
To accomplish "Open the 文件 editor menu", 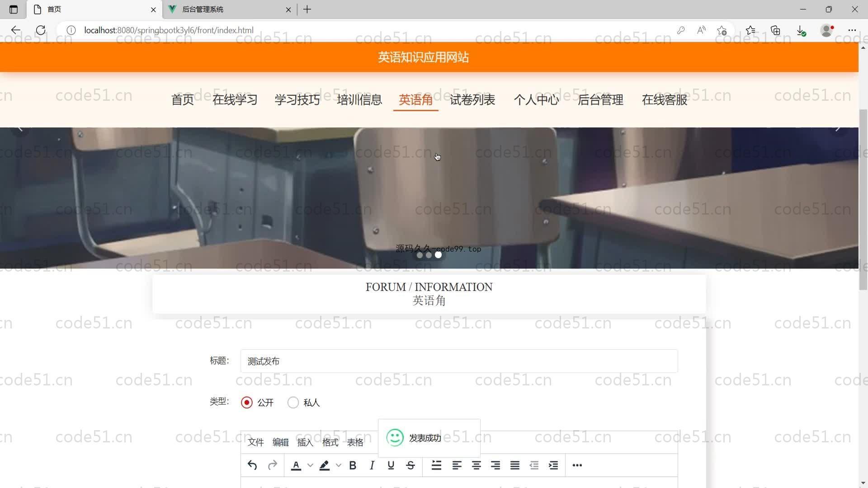I will tap(255, 442).
